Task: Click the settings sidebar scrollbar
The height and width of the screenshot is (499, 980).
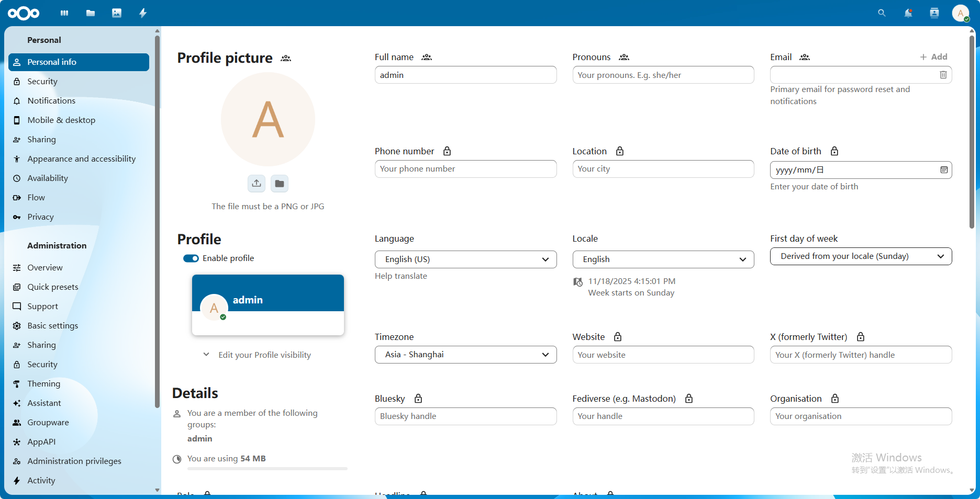Action: tap(157, 221)
